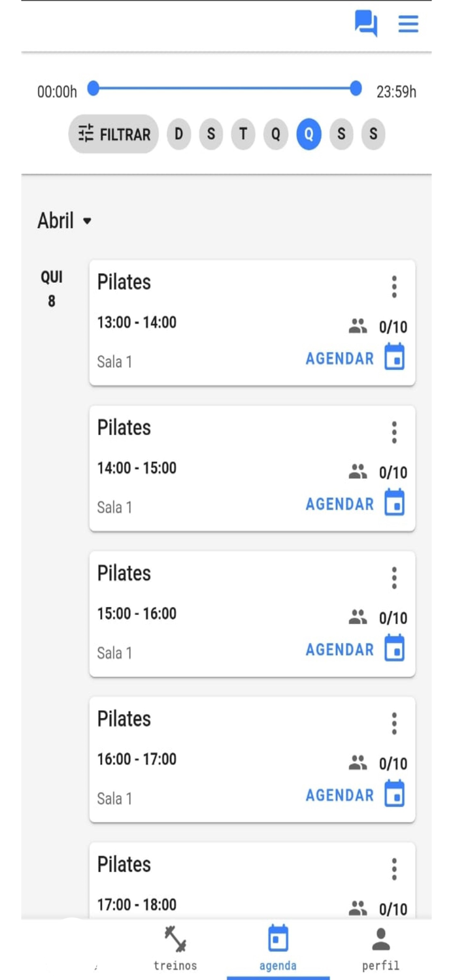Toggle the highlighted Q day filter
The height and width of the screenshot is (980, 453).
[308, 134]
